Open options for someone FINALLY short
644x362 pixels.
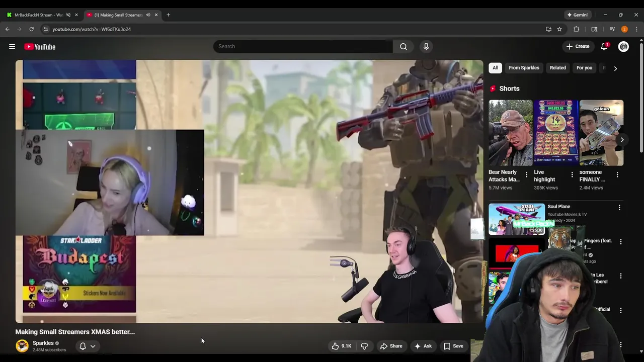(617, 174)
